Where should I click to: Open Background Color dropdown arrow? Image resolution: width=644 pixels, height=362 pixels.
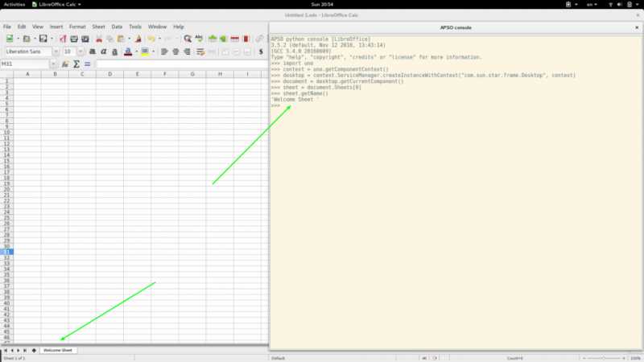click(153, 51)
